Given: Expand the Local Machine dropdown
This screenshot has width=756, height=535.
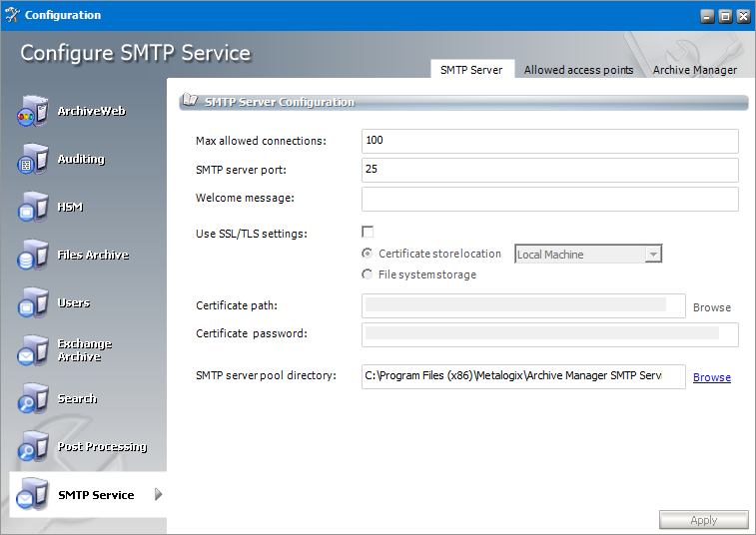Looking at the screenshot, I should [x=653, y=255].
